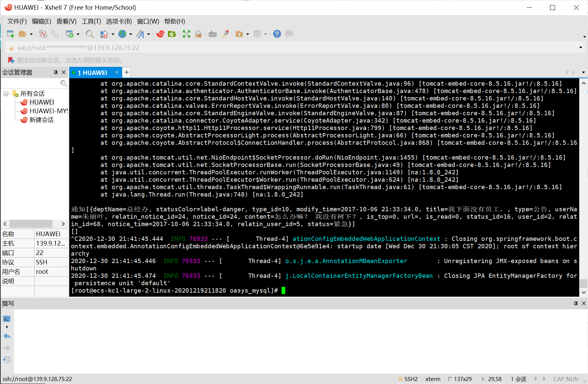Click the keyboard mapping toolbar icon
588x384 pixels.
[x=213, y=34]
